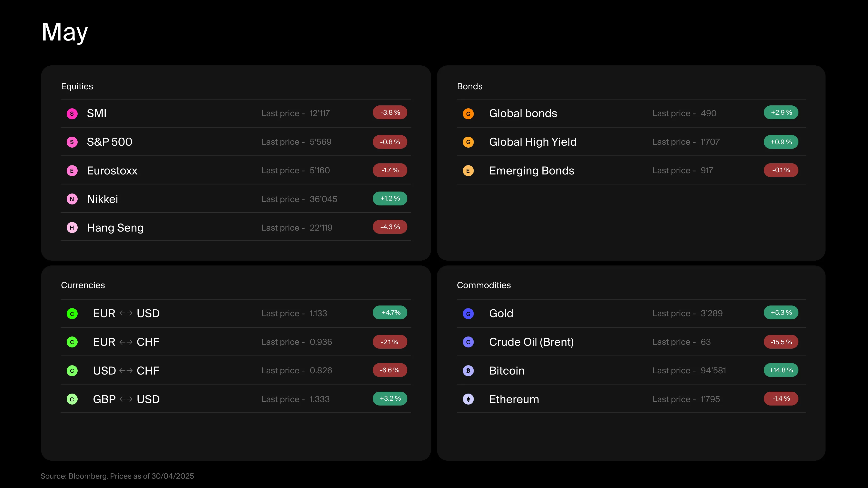Click the Global High Yield +0.9 % badge
The width and height of the screenshot is (868, 488).
pos(781,142)
